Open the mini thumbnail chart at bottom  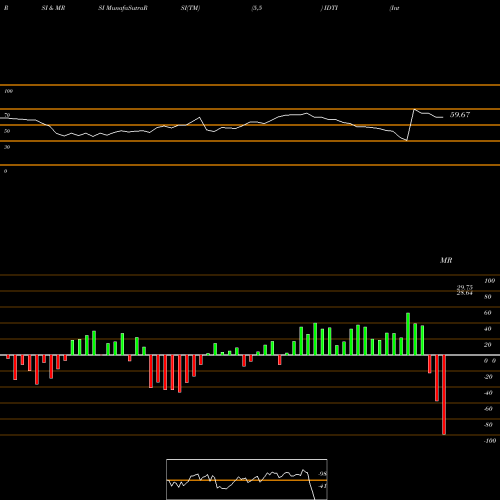point(247,479)
